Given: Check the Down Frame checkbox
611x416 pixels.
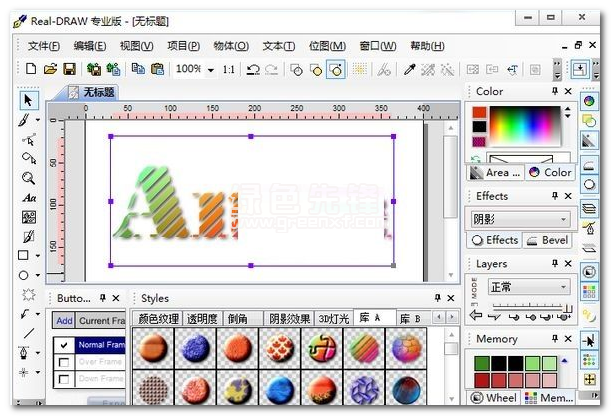Looking at the screenshot, I should [x=64, y=379].
